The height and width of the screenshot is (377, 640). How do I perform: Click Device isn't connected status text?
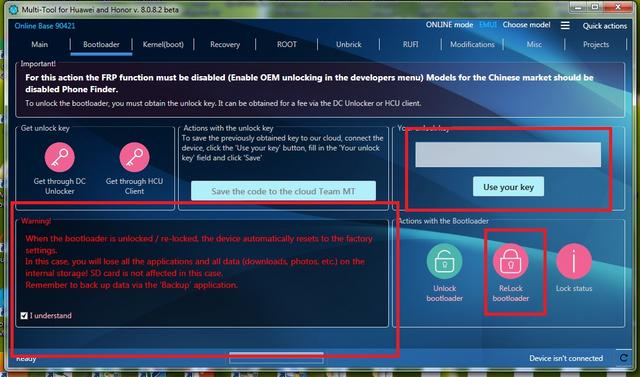coord(566,358)
